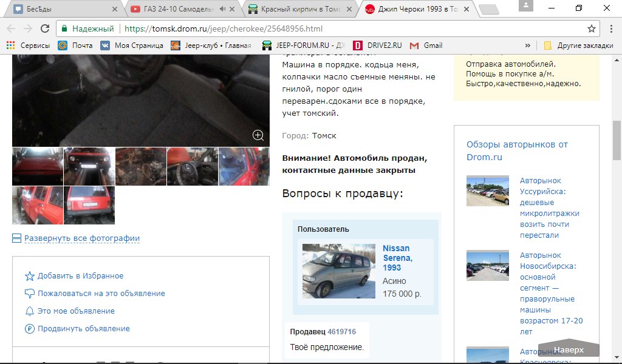Click Новосибирск car market thumbnail
This screenshot has width=622, height=364.
pos(488,265)
